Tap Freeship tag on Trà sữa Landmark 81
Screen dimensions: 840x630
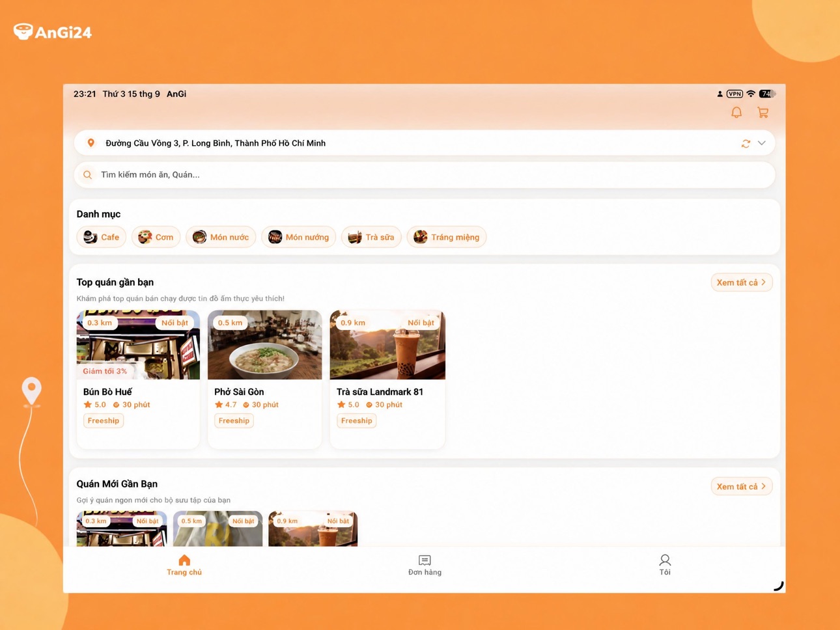(357, 420)
